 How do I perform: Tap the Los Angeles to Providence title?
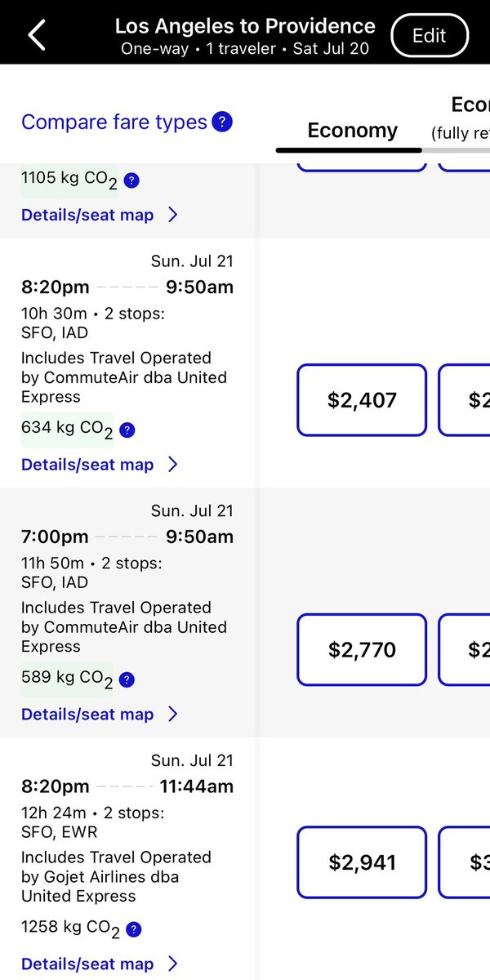tap(245, 26)
